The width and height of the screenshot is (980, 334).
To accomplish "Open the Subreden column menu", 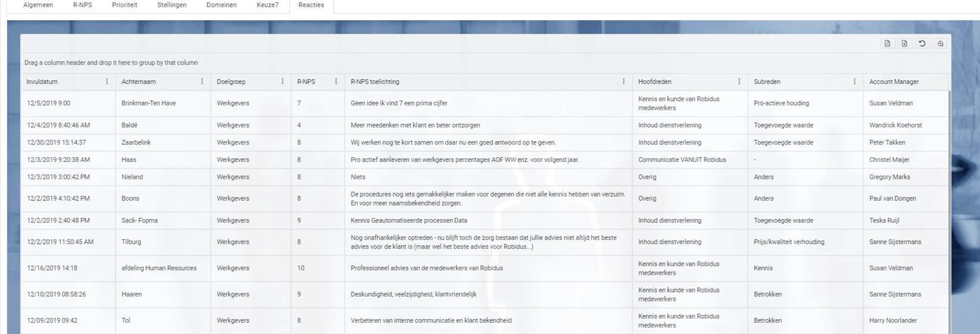I will coord(854,82).
